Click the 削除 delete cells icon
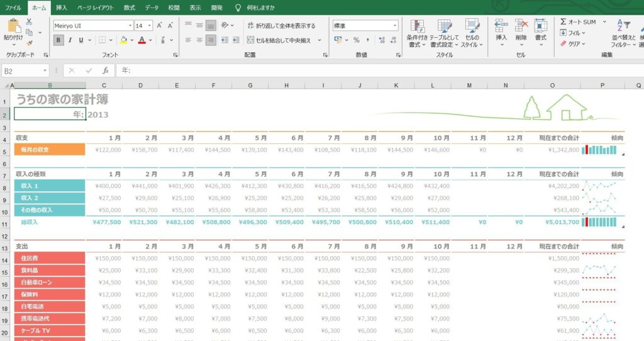The height and width of the screenshot is (341, 644). [x=521, y=25]
